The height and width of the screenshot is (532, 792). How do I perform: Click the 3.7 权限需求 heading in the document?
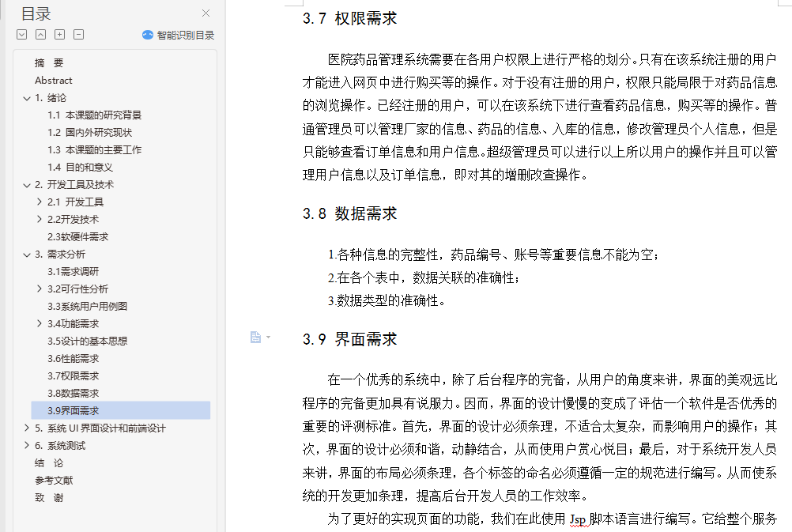[x=350, y=19]
